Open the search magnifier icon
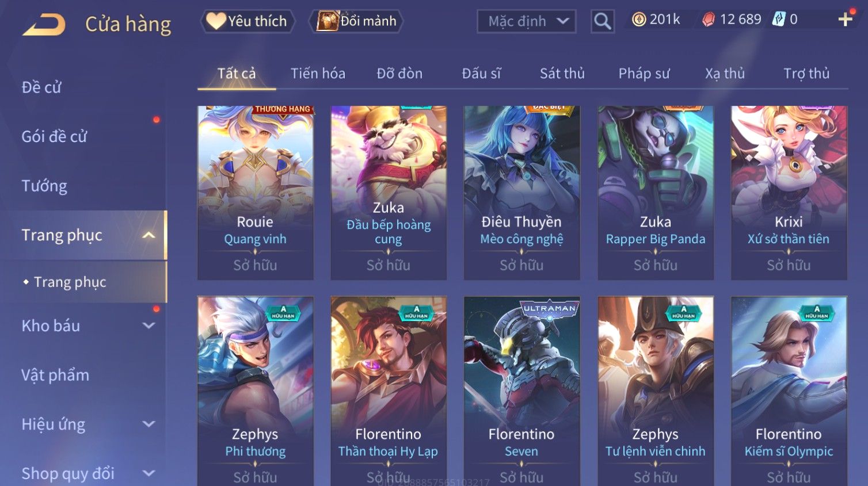The width and height of the screenshot is (868, 486). click(602, 21)
